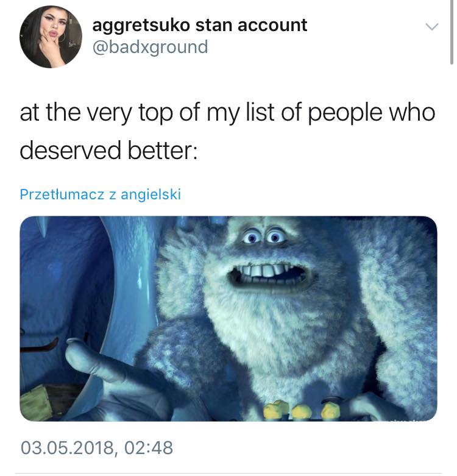Open the tweet options chevron menu
457x476 pixels.
[x=432, y=27]
